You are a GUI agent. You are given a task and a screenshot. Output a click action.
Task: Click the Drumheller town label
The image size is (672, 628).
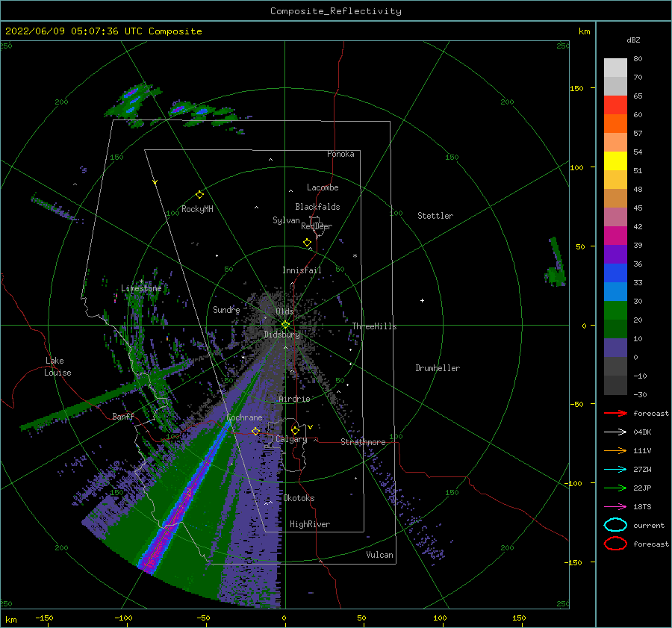[438, 368]
